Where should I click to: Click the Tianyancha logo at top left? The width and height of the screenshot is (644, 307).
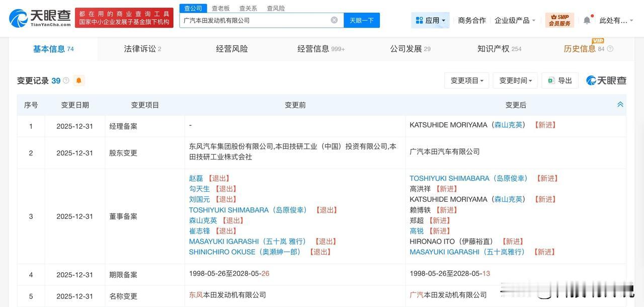(40, 18)
